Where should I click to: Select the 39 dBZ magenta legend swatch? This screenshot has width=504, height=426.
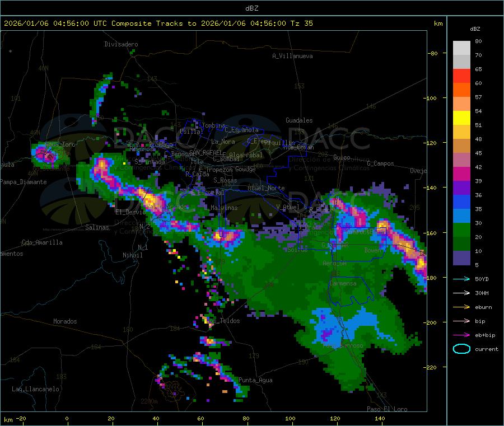(x=461, y=174)
